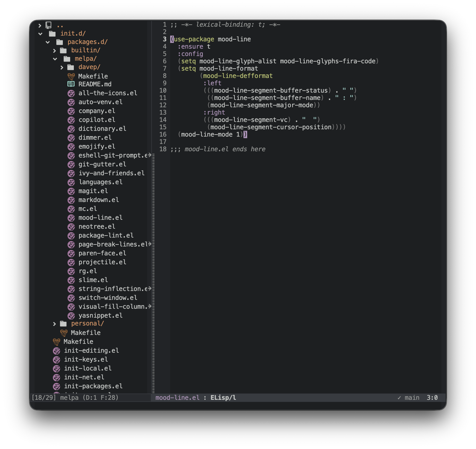This screenshot has height=449, width=476.
Task: Open switch-window.el in the tree
Action: 108,298
